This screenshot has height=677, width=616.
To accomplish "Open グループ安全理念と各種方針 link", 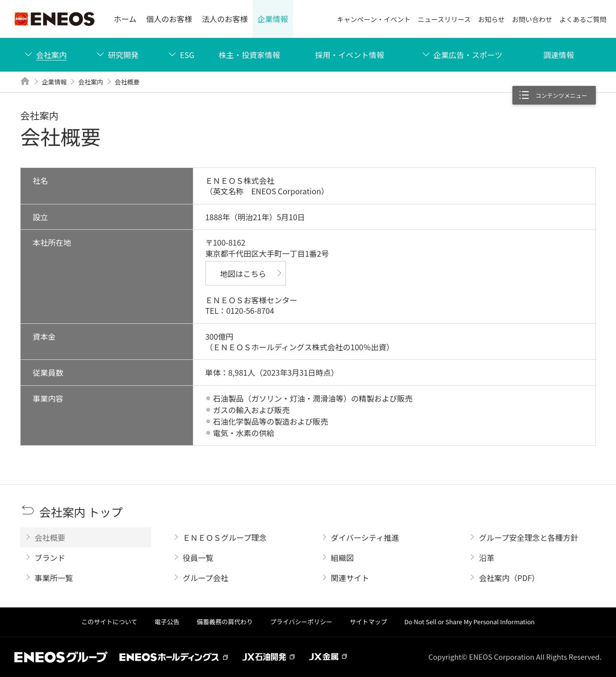I will 529,538.
